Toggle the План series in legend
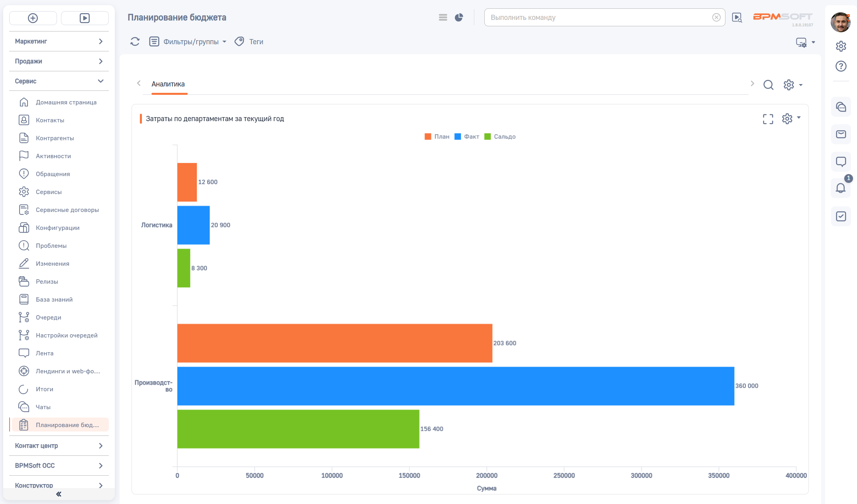 point(437,137)
